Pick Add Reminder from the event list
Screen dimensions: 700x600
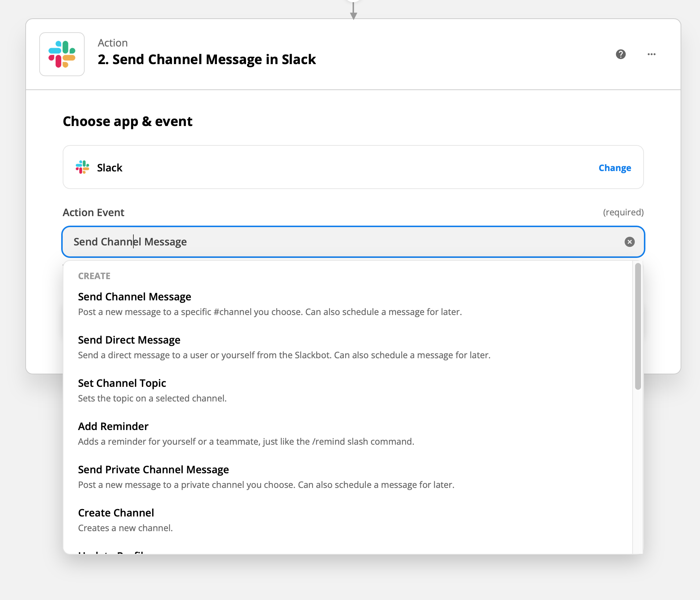coord(113,426)
